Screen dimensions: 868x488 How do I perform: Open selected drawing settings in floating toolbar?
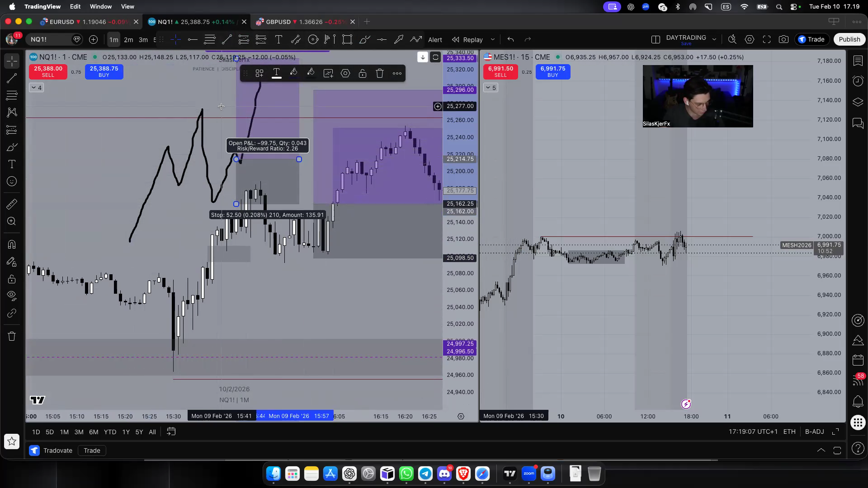345,73
